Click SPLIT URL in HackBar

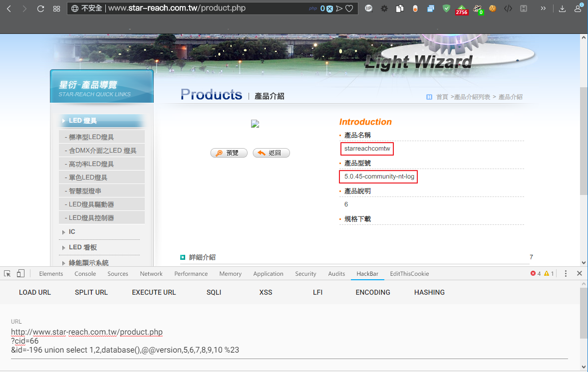click(91, 292)
